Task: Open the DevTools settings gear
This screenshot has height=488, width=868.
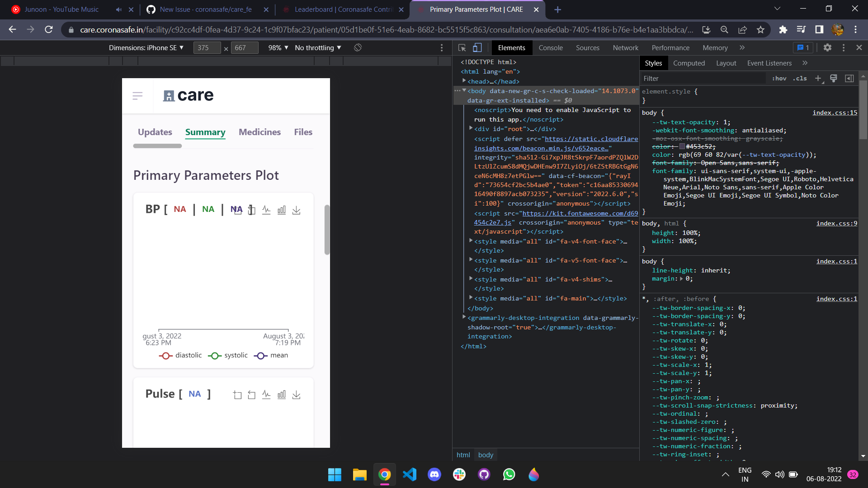Action: (828, 47)
